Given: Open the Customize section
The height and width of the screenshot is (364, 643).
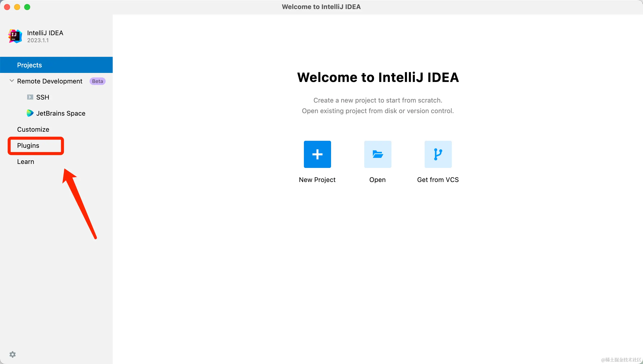Looking at the screenshot, I should (33, 129).
